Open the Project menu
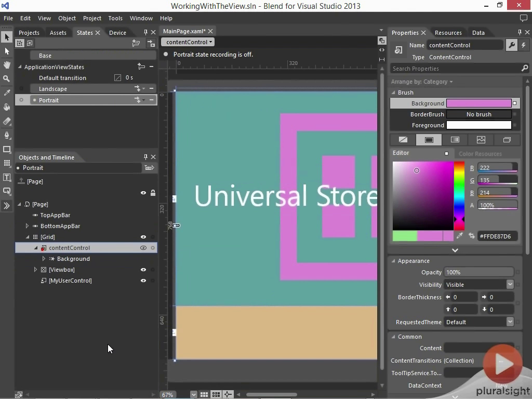The width and height of the screenshot is (532, 399). click(92, 18)
